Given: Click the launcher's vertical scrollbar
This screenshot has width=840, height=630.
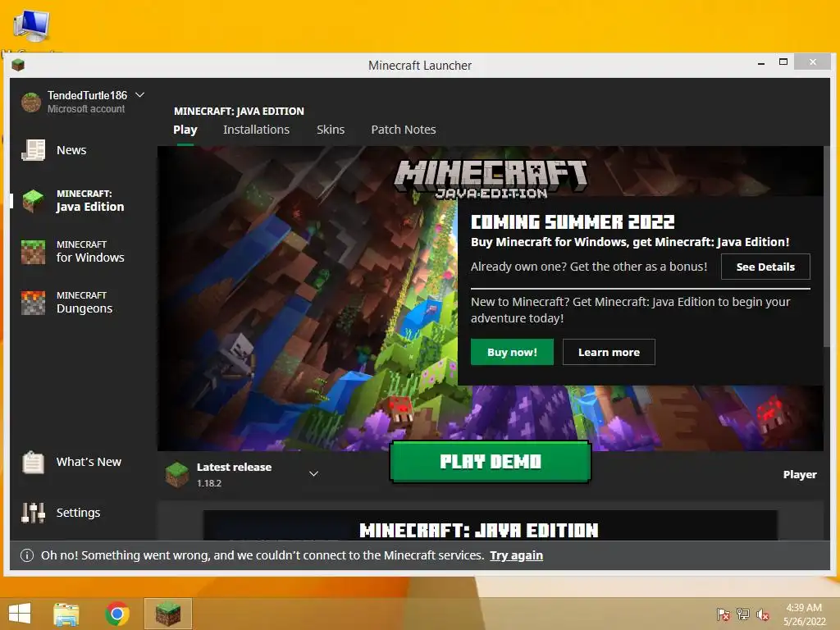Looking at the screenshot, I should pyautogui.click(x=827, y=246).
